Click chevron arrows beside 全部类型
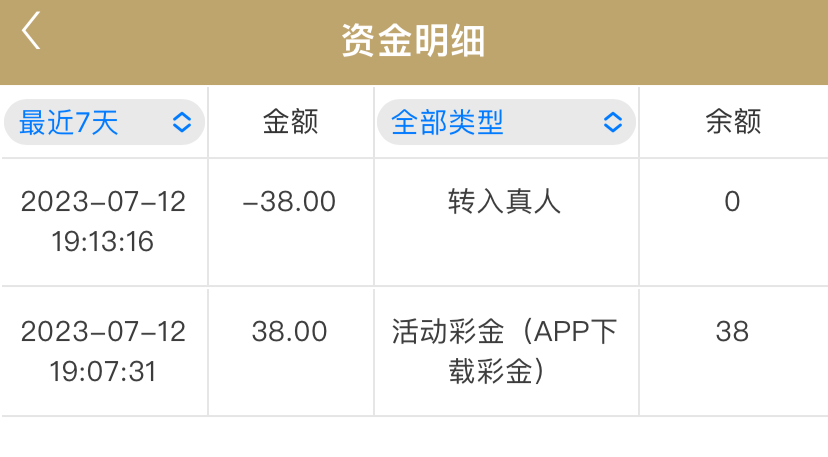This screenshot has height=457, width=828. click(x=613, y=123)
